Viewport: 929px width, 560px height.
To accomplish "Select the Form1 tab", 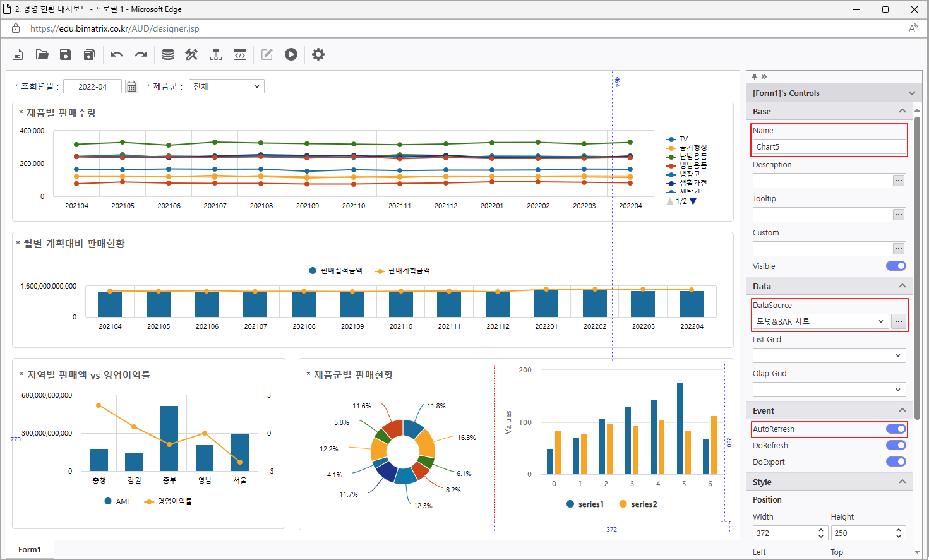I will click(30, 549).
